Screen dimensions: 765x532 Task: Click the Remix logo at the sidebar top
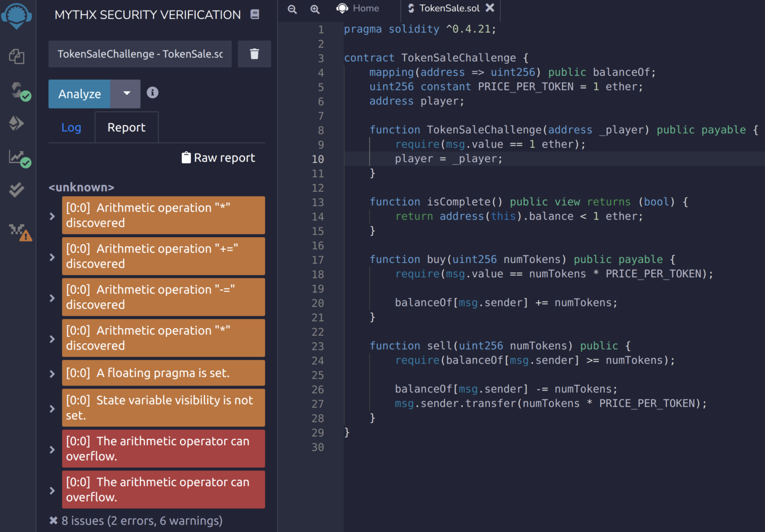(17, 16)
